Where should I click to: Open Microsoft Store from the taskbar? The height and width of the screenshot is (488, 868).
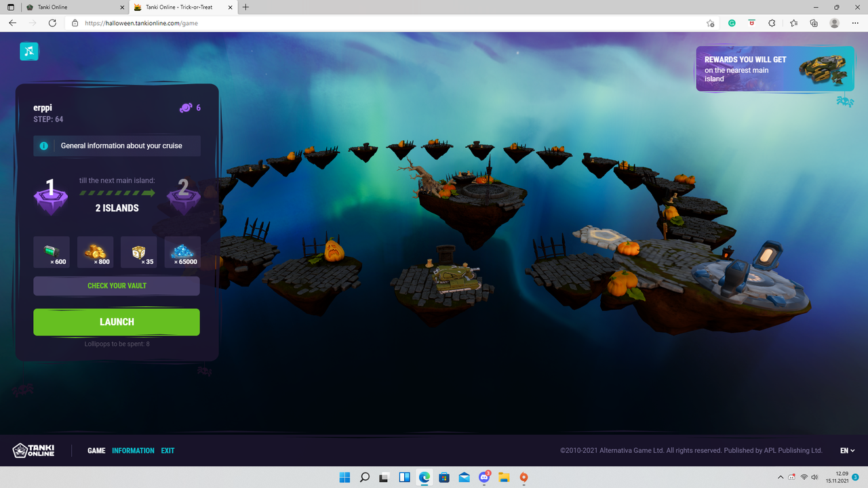[x=444, y=477]
